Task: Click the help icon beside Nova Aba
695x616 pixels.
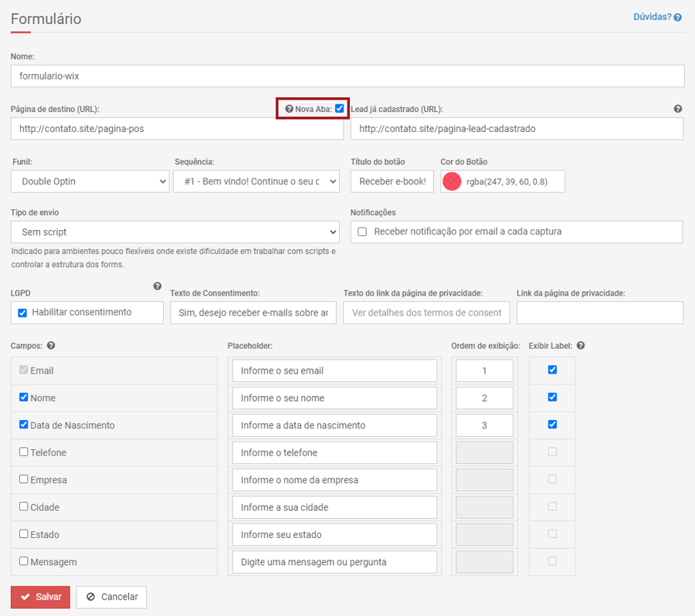Action: [x=289, y=109]
